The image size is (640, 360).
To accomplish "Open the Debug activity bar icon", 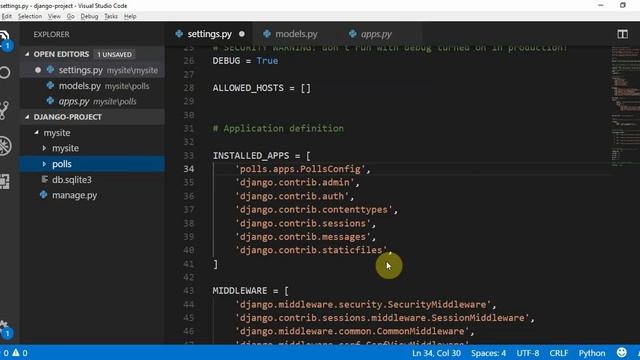I will click(x=5, y=146).
